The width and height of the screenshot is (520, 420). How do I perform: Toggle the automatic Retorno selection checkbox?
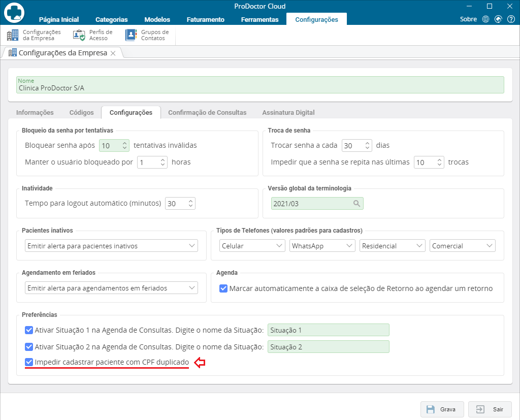(223, 288)
